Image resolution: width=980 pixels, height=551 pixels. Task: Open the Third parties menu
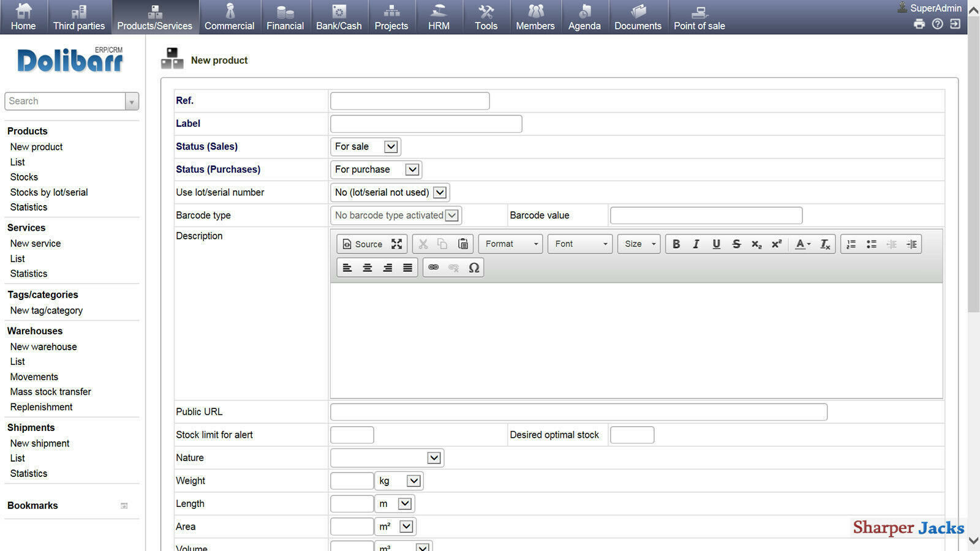pyautogui.click(x=79, y=17)
